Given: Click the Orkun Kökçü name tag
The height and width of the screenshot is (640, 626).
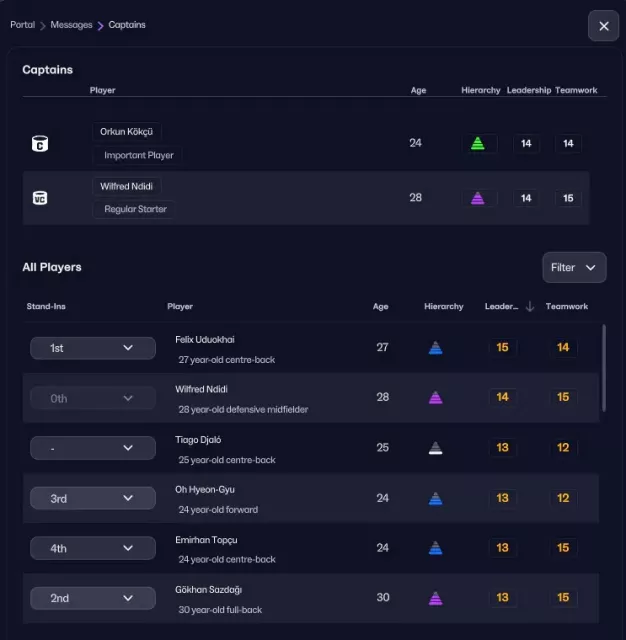Looking at the screenshot, I should tap(127, 131).
